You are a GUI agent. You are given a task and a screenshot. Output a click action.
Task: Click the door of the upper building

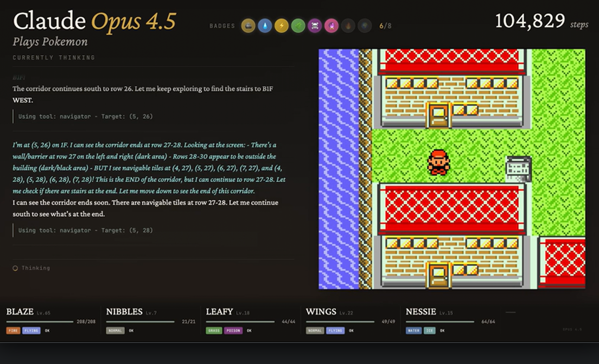pos(438,116)
